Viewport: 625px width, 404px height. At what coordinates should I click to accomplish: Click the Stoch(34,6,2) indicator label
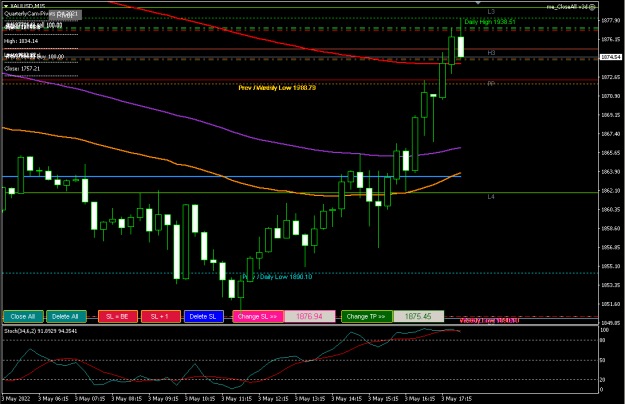coord(40,331)
